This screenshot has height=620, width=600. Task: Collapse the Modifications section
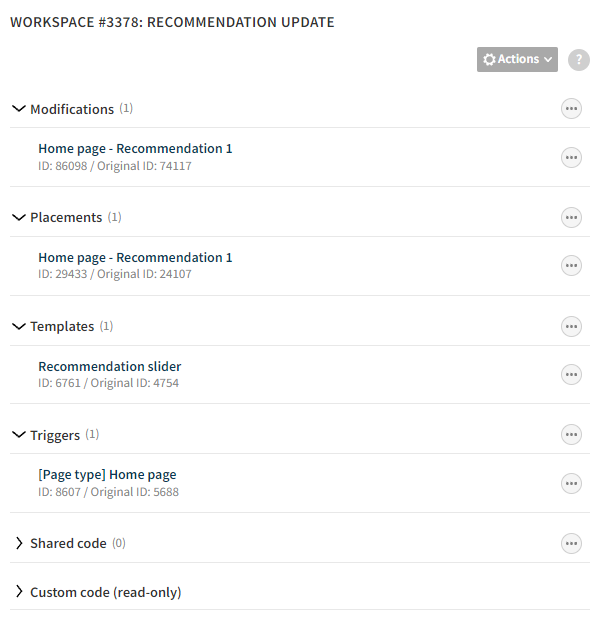pos(19,109)
